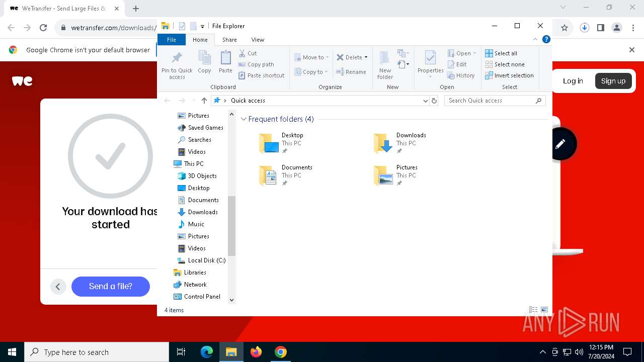Viewport: 644px width, 362px height.
Task: Open the File tab in Explorer
Action: point(172,40)
